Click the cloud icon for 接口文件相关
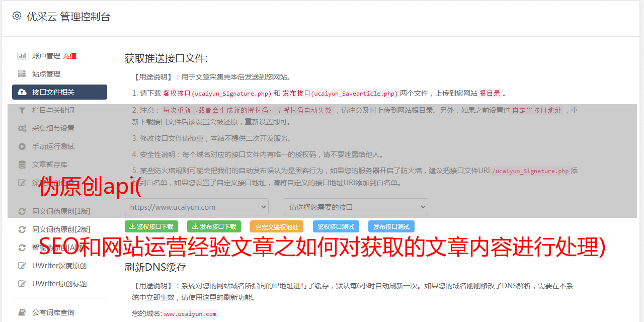This screenshot has width=644, height=322. tap(22, 92)
